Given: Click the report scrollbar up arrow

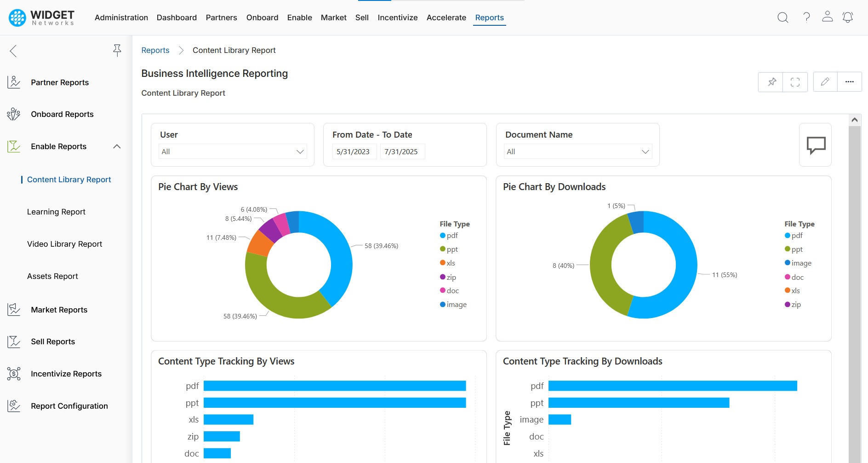Looking at the screenshot, I should tap(855, 120).
